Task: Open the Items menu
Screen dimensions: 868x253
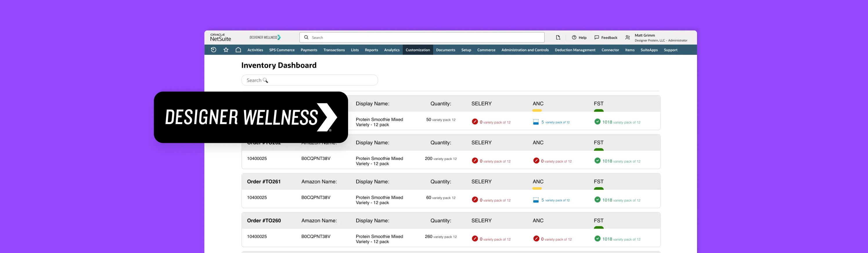Action: (630, 50)
